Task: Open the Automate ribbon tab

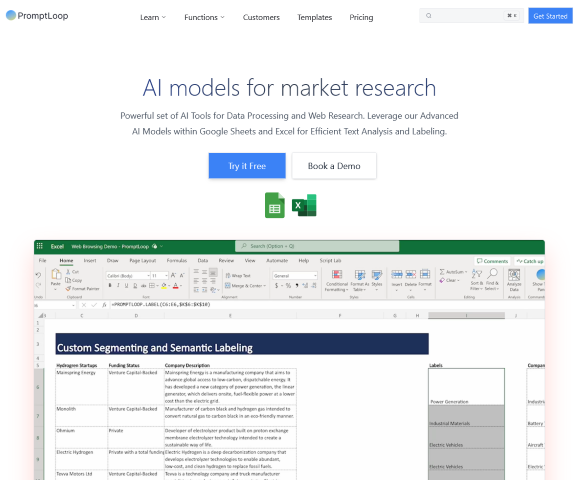Action: click(x=277, y=260)
